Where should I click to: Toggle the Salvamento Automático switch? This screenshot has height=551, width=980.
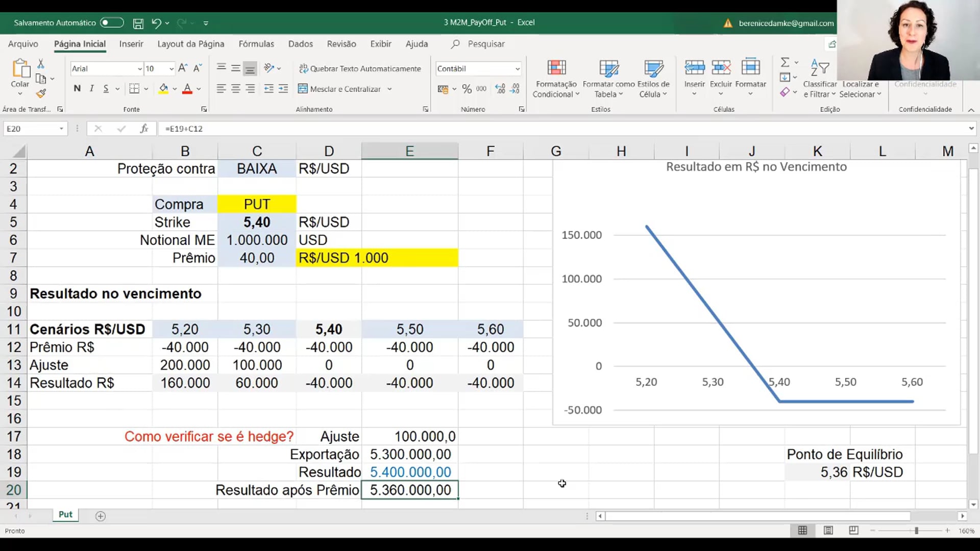point(112,22)
